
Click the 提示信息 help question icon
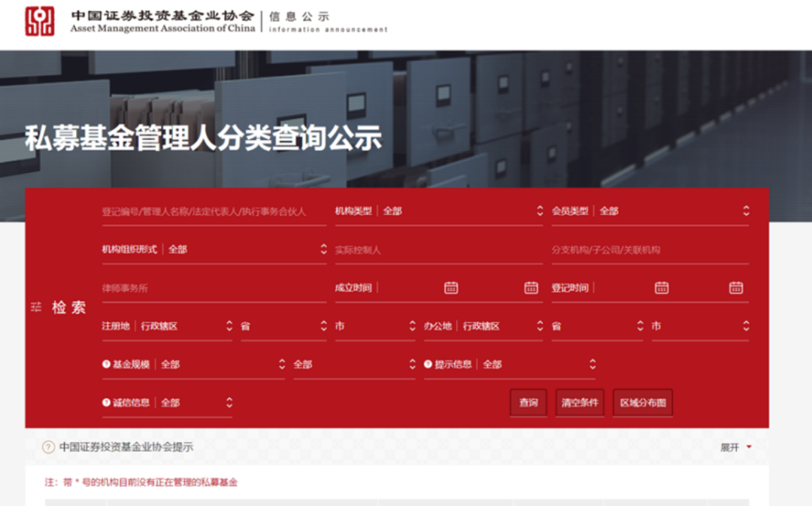point(428,364)
